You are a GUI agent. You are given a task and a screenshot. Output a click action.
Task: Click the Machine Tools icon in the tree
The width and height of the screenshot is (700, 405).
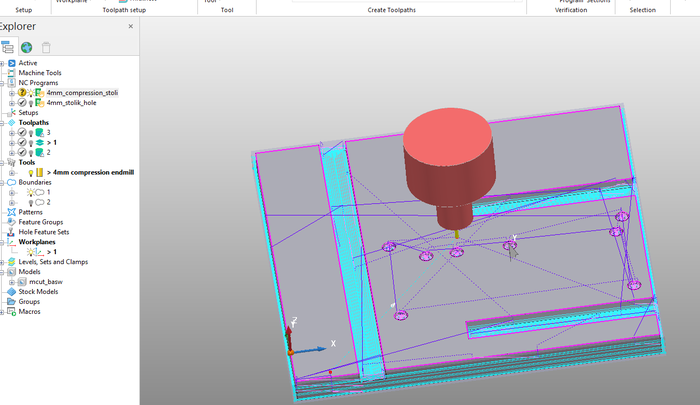(11, 73)
